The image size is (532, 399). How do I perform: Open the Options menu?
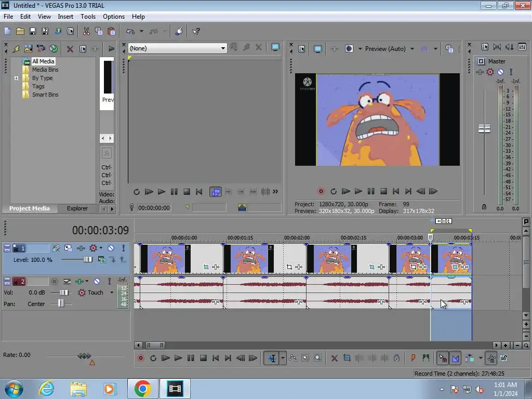tap(114, 17)
